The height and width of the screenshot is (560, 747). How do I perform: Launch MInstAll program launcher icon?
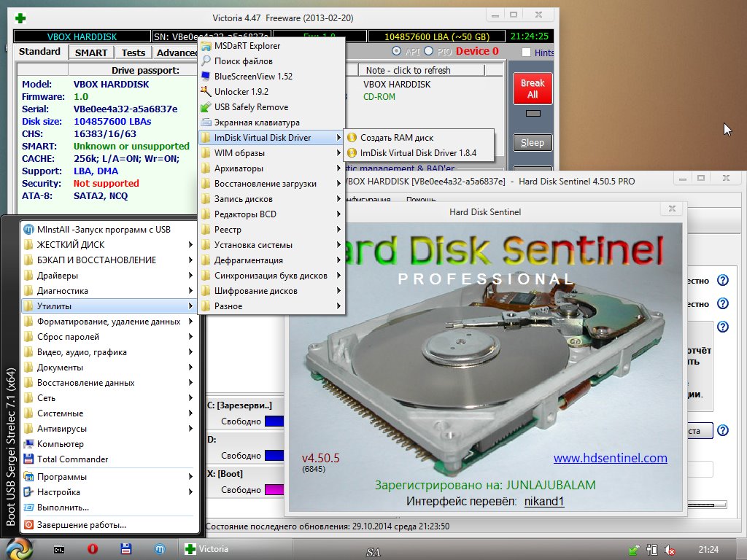pyautogui.click(x=28, y=230)
